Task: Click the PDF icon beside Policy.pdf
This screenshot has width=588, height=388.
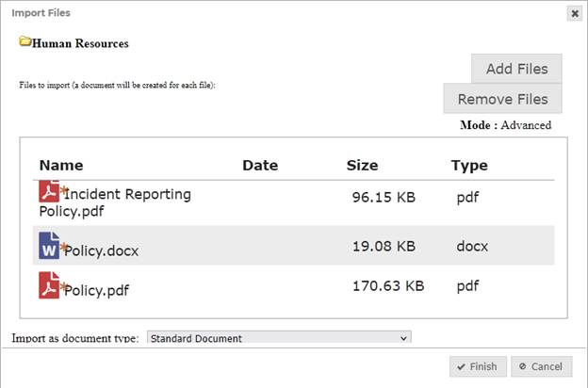Action: tap(49, 285)
